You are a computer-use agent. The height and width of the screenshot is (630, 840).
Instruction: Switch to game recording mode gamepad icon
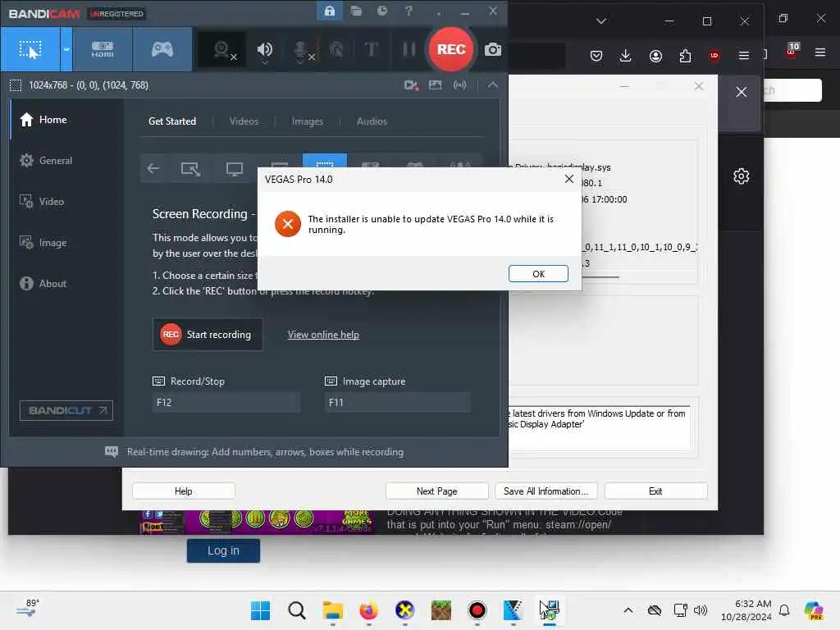pos(162,50)
